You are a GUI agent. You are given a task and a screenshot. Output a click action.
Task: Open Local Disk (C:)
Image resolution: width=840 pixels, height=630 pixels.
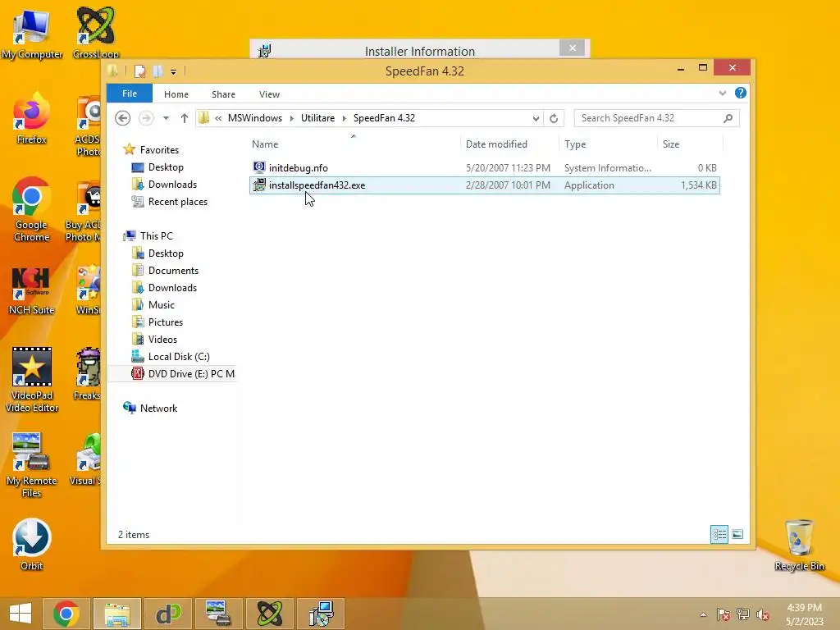tap(178, 357)
